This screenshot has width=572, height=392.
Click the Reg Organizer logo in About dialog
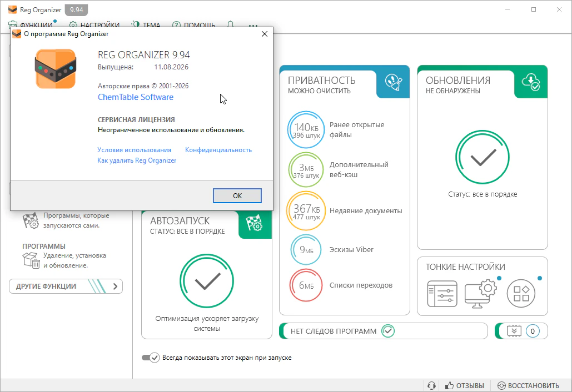click(x=56, y=69)
